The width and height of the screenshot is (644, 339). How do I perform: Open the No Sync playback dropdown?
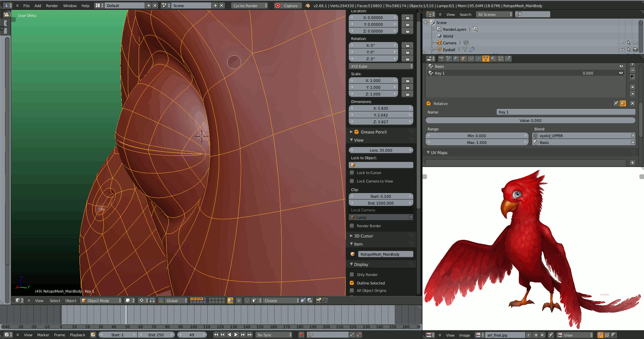click(274, 335)
